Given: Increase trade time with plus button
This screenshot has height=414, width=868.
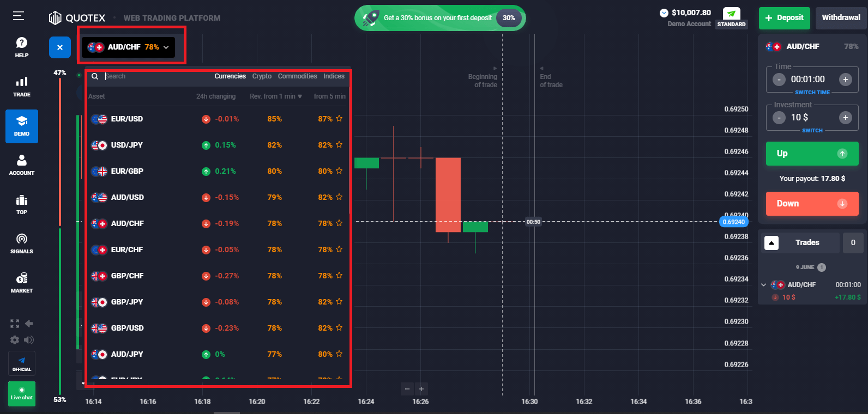Looking at the screenshot, I should click(846, 80).
